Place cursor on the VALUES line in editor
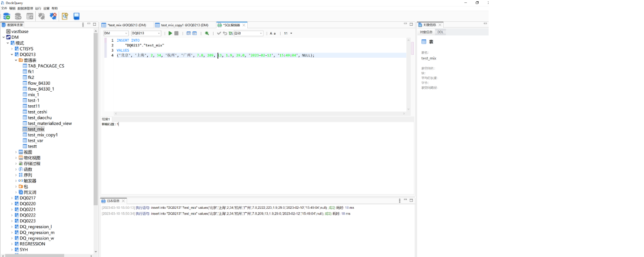The width and height of the screenshot is (644, 257). coord(123,50)
